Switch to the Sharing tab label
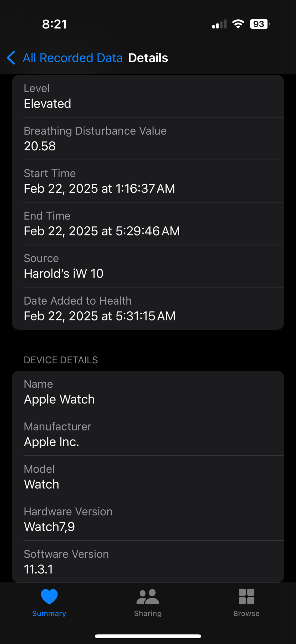 click(148, 613)
